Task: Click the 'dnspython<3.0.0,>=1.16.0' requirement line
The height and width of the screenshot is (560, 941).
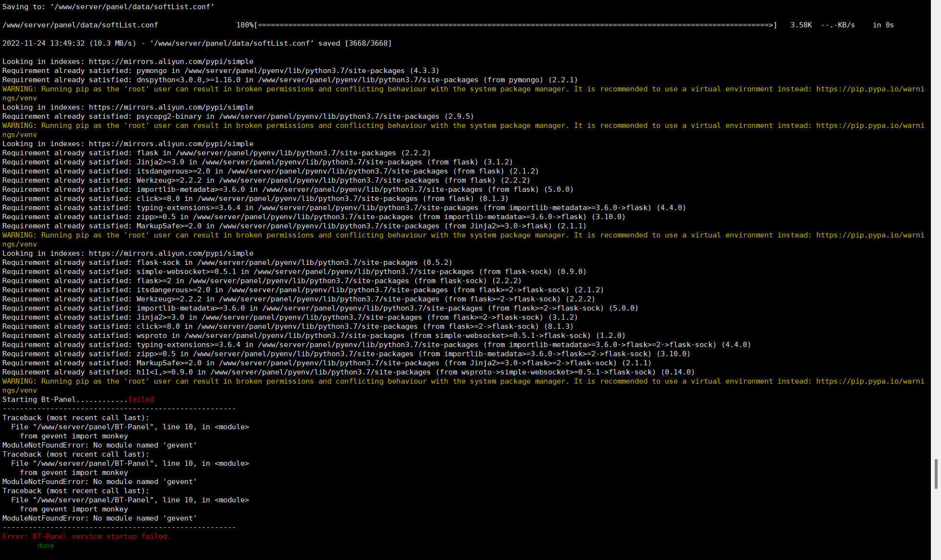Action: (290, 80)
